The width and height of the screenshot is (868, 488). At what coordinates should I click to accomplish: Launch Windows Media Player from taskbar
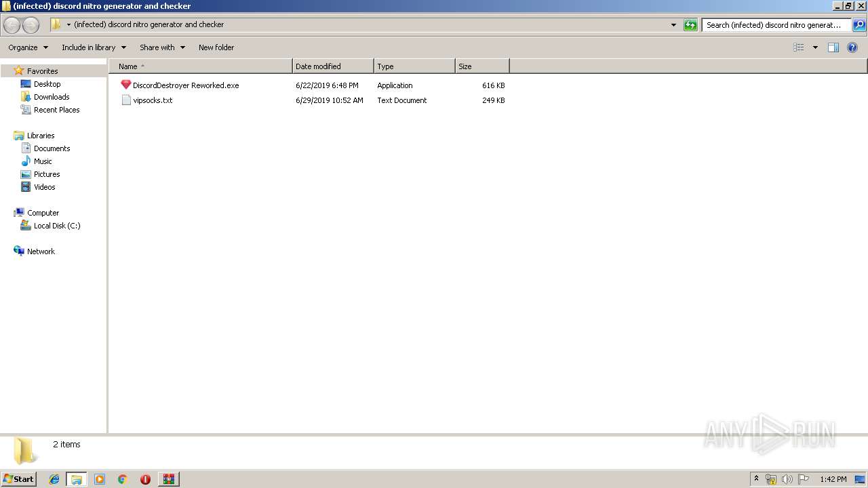pyautogui.click(x=100, y=479)
